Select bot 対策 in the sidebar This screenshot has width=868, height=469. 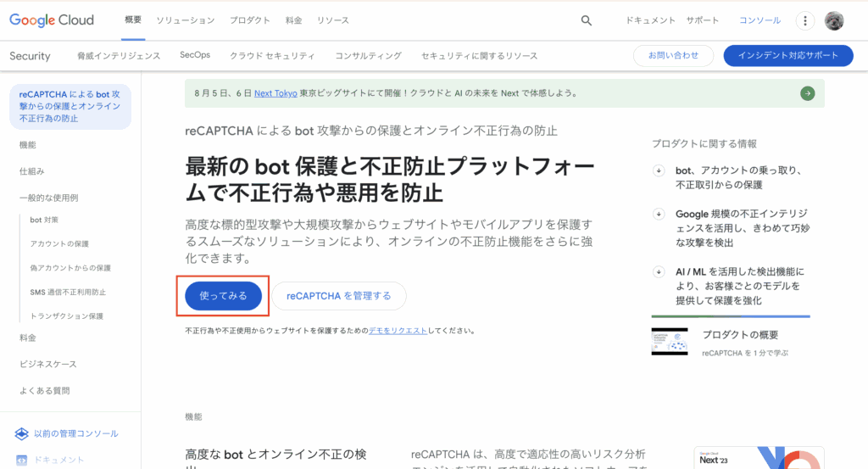44,220
